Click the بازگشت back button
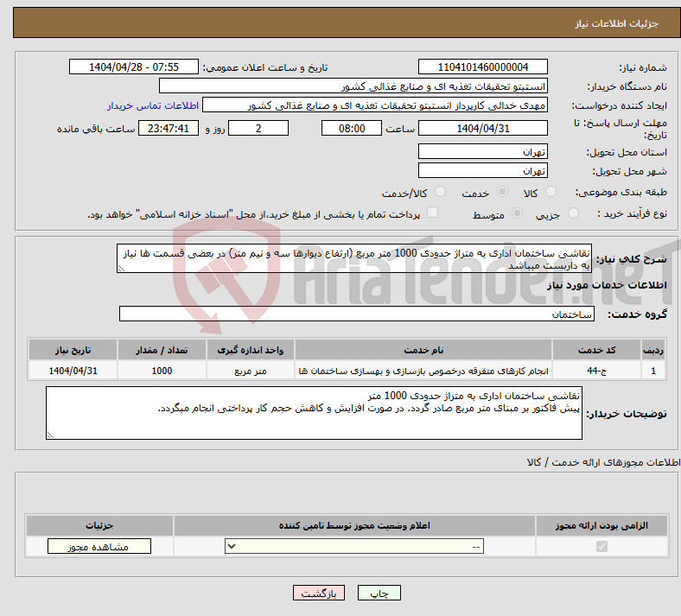Viewport: 681px width, 616px height. [319, 593]
